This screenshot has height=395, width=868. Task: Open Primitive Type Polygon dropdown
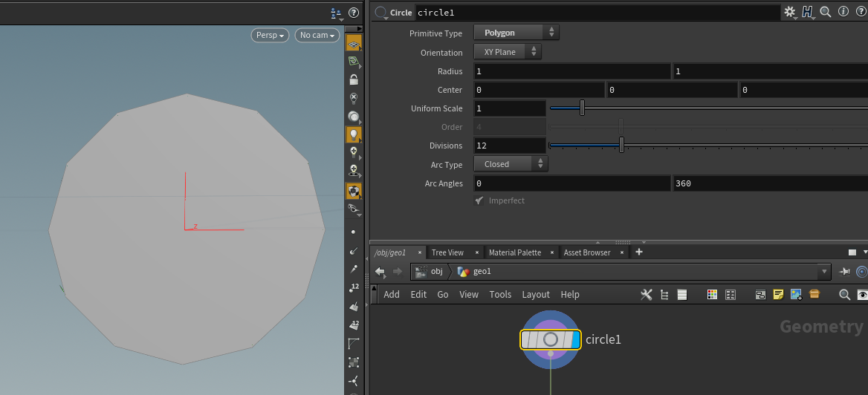[516, 33]
